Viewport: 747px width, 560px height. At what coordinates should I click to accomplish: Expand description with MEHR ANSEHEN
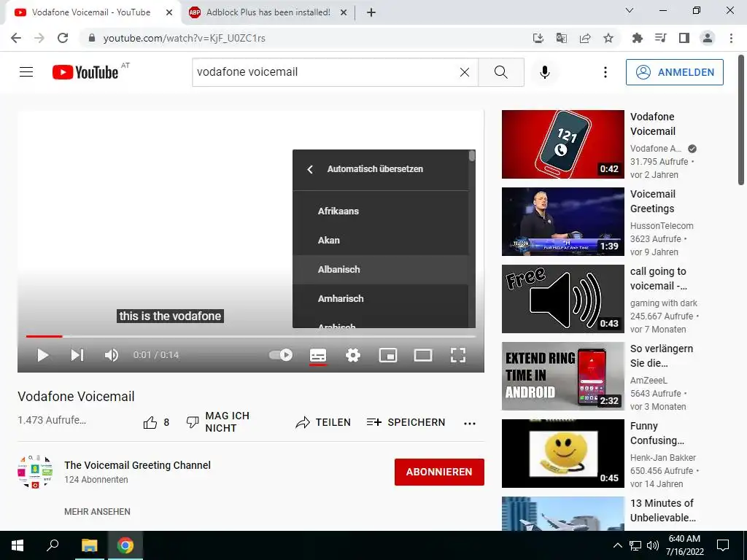pyautogui.click(x=97, y=511)
